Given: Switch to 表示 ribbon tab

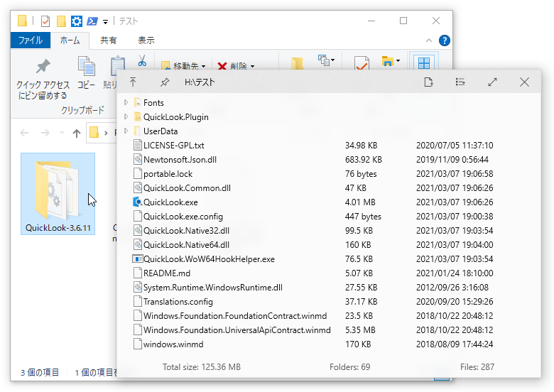Looking at the screenshot, I should 146,40.
